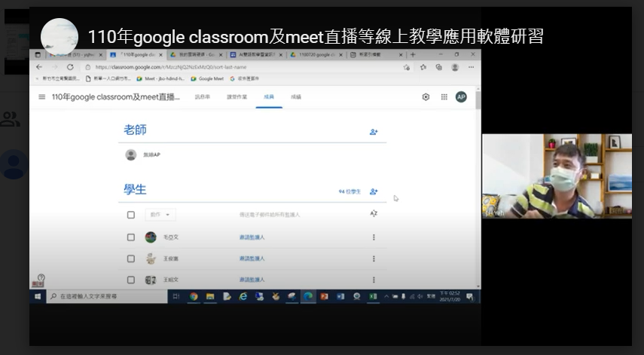Screen dimensions: 644x355
Task: Invite students with the 學生 add-person icon
Action: (374, 191)
